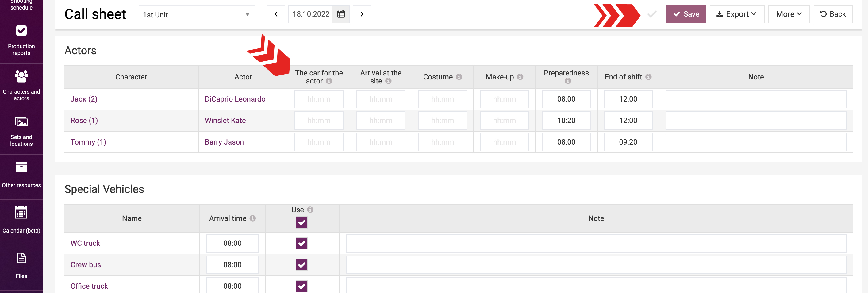Viewport: 868px width, 293px height.
Task: Click the grey checkmark beside Save
Action: [652, 14]
